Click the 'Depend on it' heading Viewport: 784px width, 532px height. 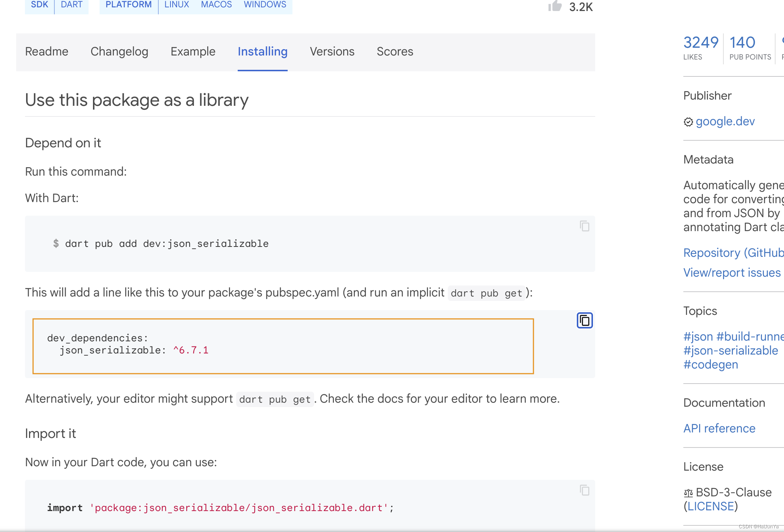[x=63, y=143]
